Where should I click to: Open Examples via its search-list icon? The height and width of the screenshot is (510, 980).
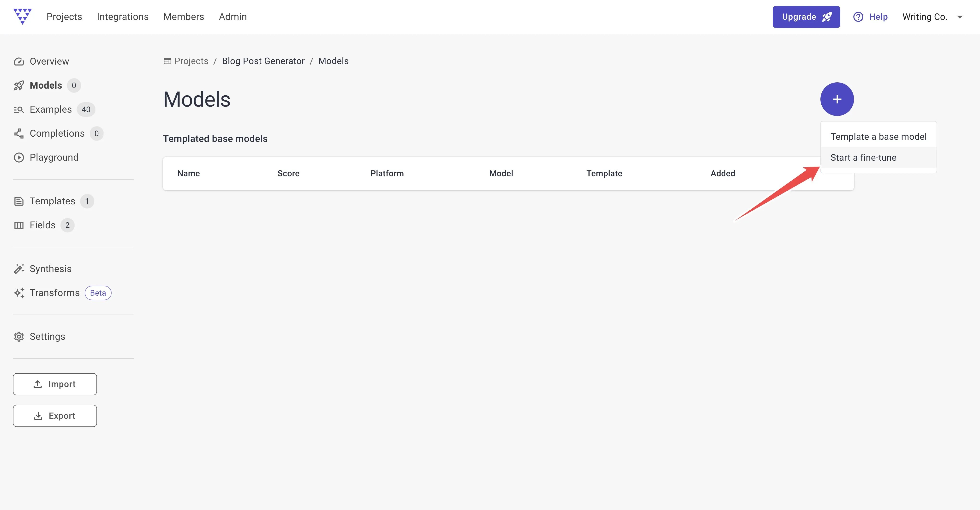click(x=19, y=110)
